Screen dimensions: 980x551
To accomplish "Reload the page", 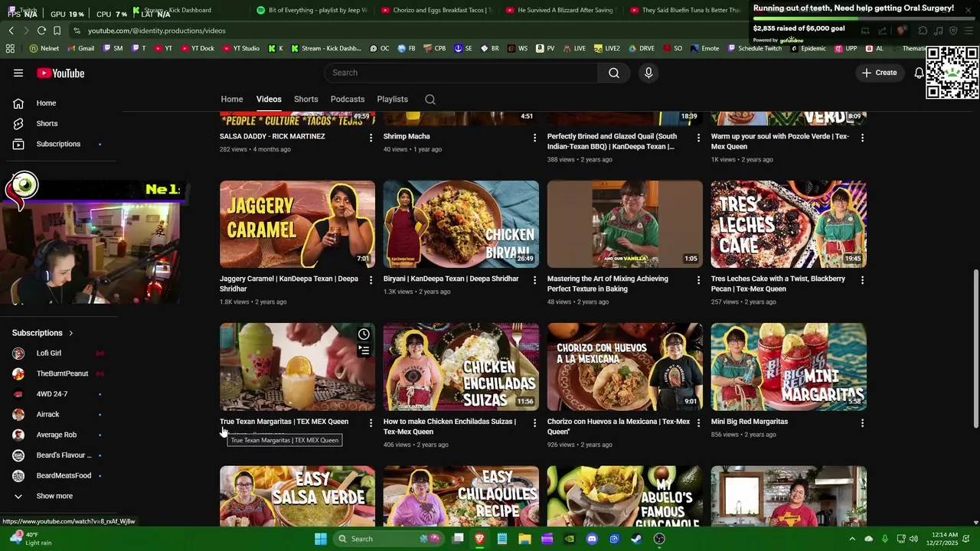I will click(41, 31).
